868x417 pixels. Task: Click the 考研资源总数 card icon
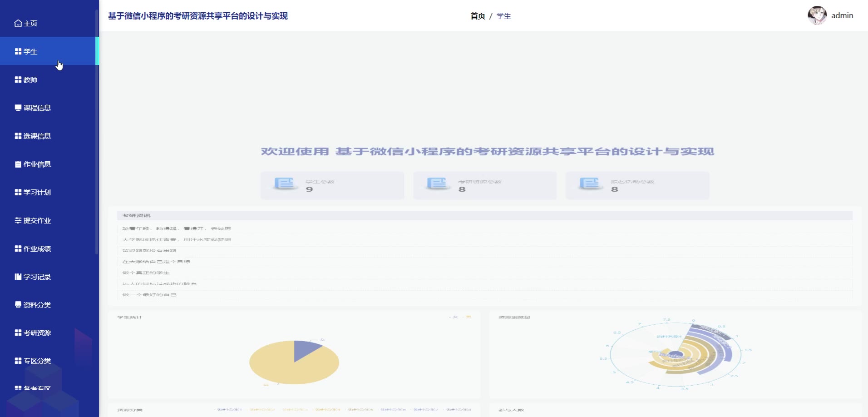pos(437,184)
